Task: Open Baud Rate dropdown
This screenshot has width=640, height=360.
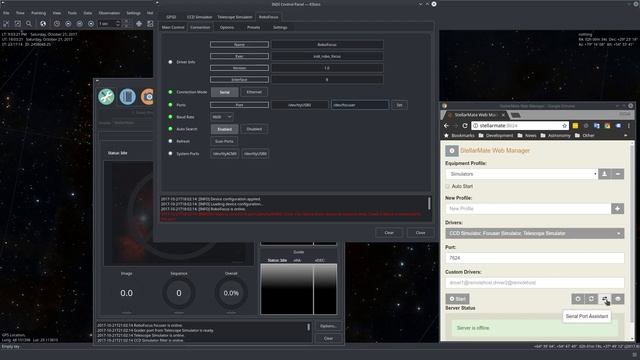Action: (222, 117)
